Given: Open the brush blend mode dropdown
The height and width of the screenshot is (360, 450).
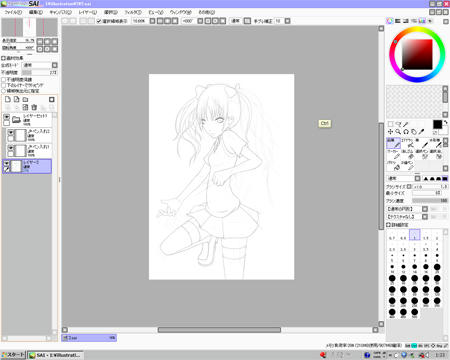Looking at the screenshot, I should 417,178.
